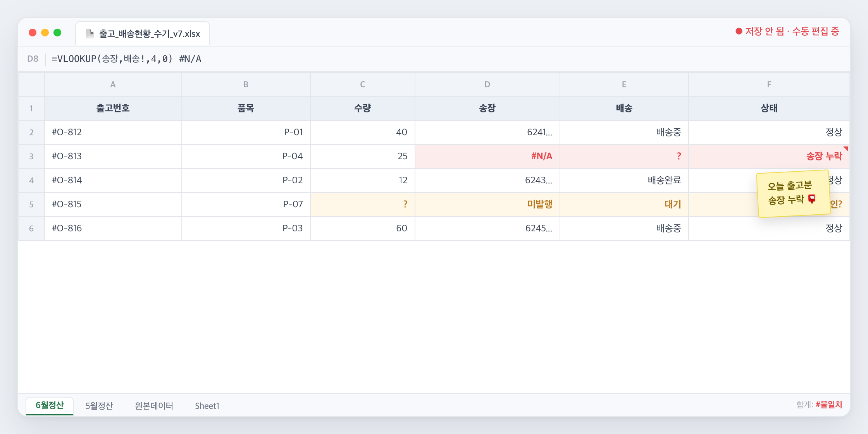Click the yellow minimize window button
This screenshot has width=868, height=434.
(45, 33)
